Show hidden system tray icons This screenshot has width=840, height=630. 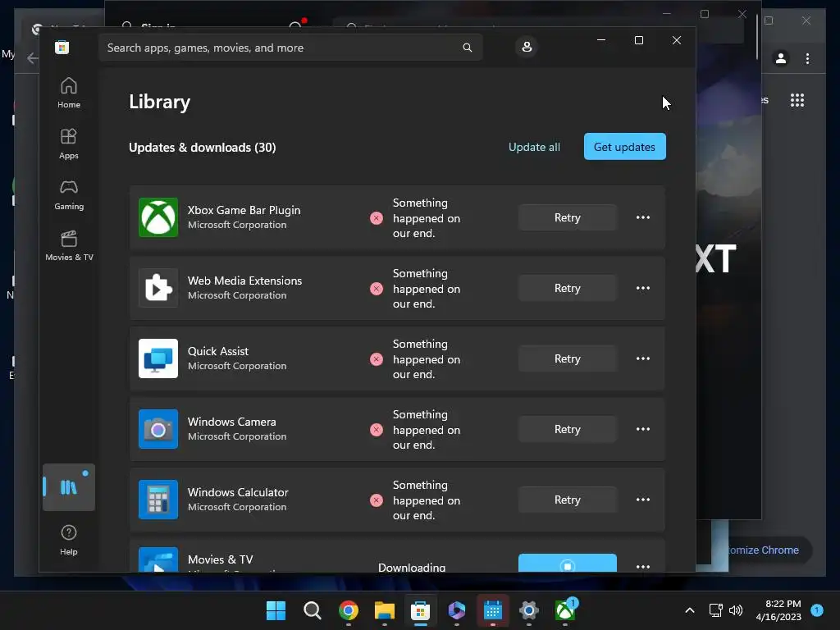click(690, 610)
